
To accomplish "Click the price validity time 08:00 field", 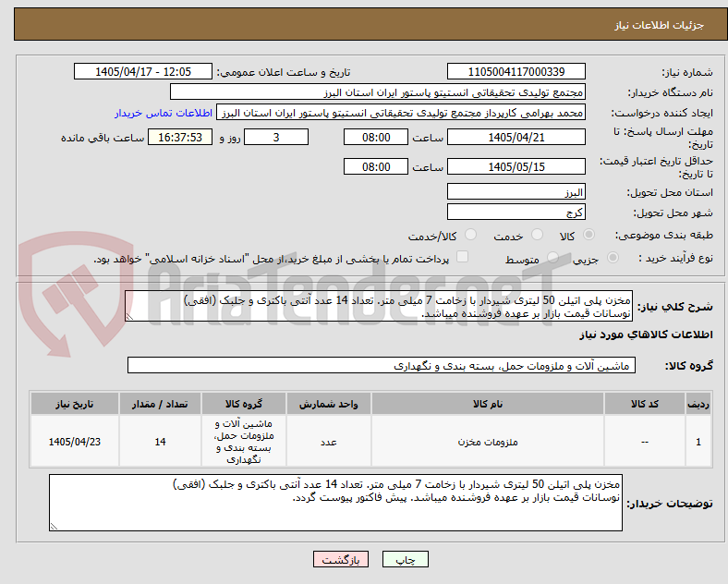I will (376, 166).
